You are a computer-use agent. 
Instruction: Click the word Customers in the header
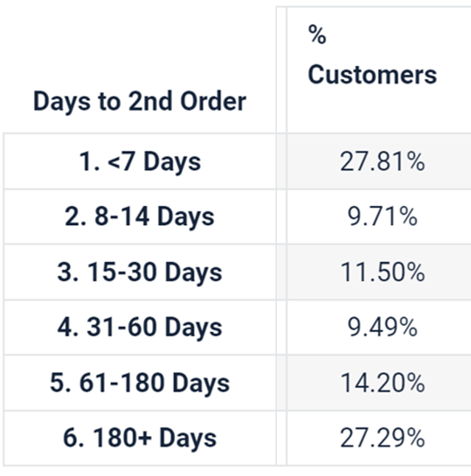(372, 75)
